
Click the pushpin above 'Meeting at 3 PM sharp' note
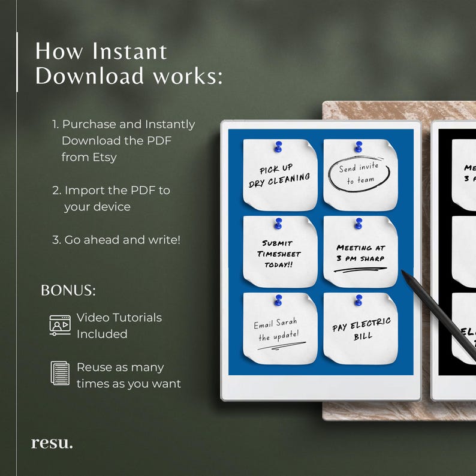click(x=358, y=224)
